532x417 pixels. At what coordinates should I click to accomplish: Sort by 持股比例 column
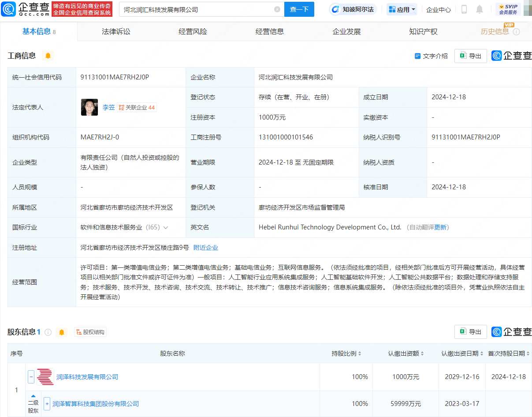[360, 354]
